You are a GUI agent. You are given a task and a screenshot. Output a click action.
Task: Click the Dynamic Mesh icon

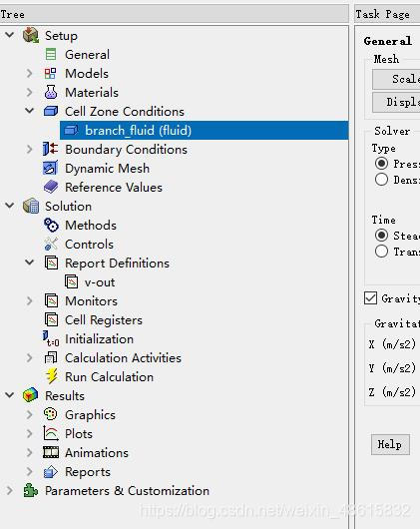coord(51,168)
